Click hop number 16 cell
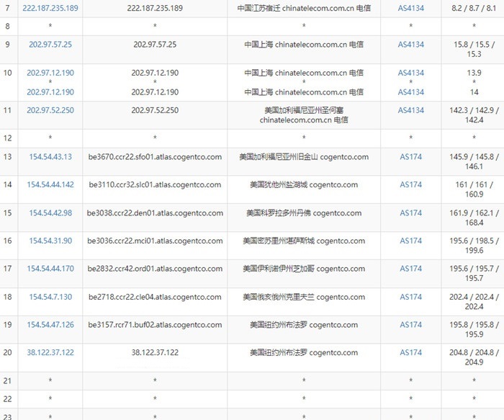 (x=8, y=241)
